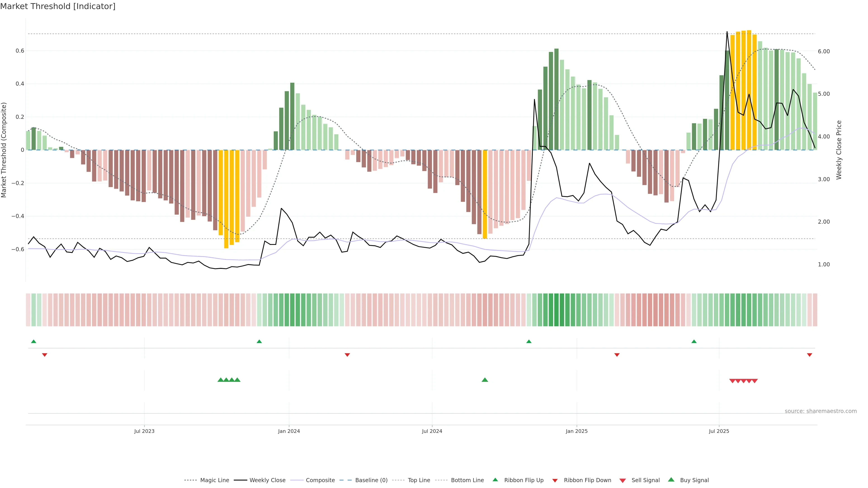Click the Bottom Line legend entry
The height and width of the screenshot is (488, 868).
[467, 480]
